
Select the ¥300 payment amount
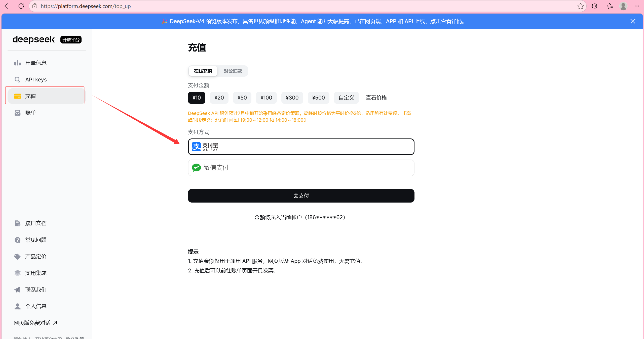pos(292,98)
